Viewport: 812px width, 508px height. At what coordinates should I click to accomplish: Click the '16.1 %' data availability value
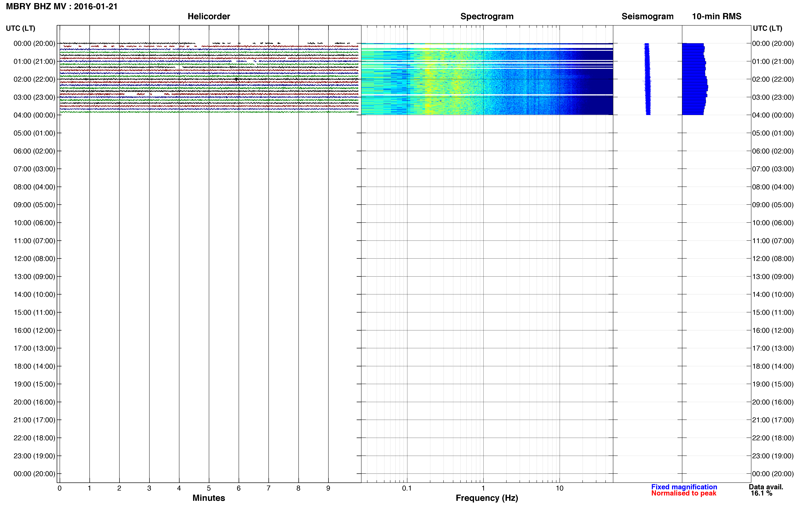tap(762, 493)
